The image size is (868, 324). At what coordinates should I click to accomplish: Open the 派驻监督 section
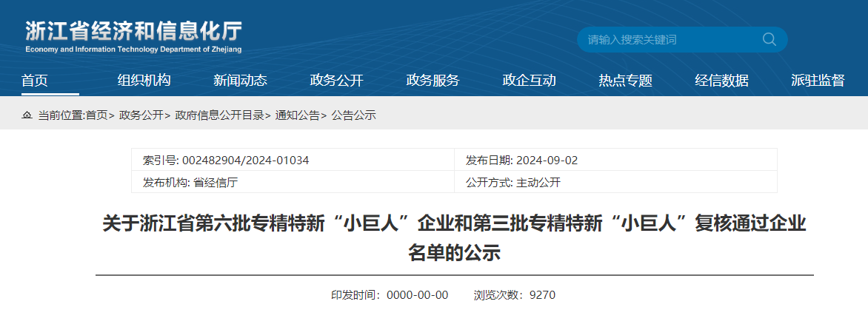(818, 81)
